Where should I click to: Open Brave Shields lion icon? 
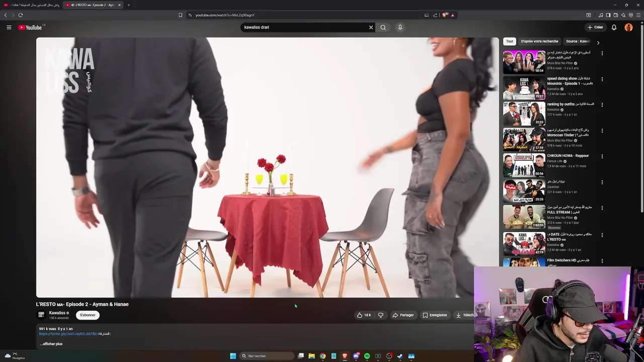click(x=445, y=15)
